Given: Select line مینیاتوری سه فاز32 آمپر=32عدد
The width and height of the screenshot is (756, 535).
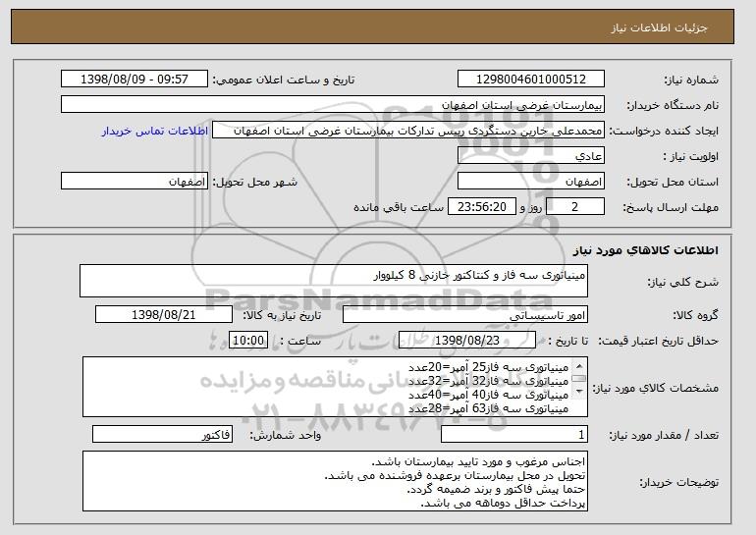Looking at the screenshot, I should [x=488, y=381].
